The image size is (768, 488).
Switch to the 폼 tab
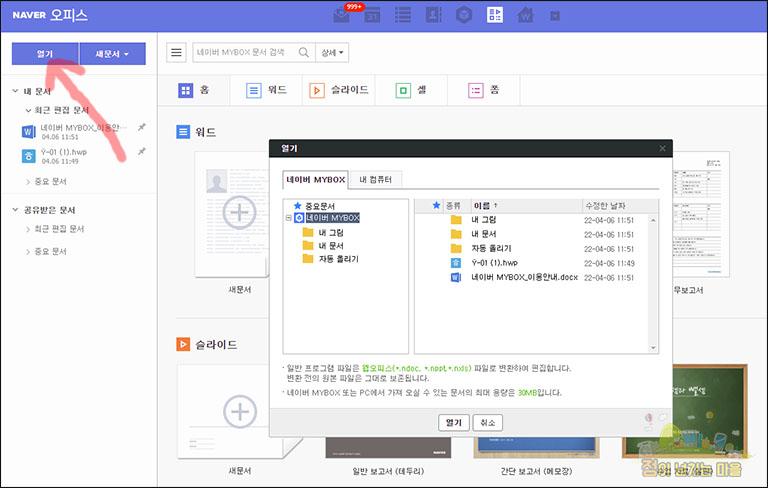[x=483, y=90]
